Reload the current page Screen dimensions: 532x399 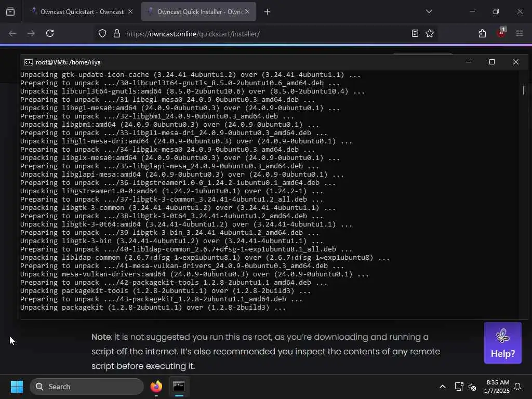tap(50, 34)
